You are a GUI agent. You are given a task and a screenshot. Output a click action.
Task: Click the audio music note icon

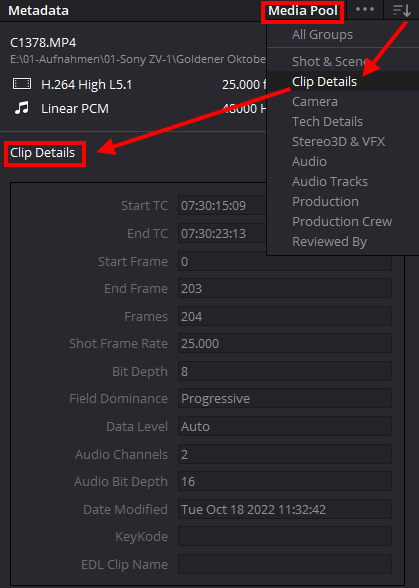[22, 108]
